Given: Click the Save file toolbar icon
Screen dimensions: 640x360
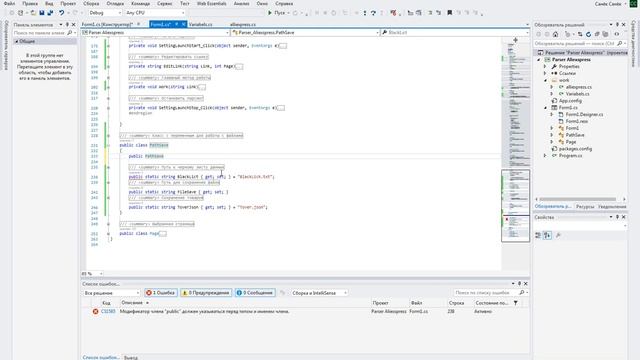Looking at the screenshot, I should tap(42, 13).
